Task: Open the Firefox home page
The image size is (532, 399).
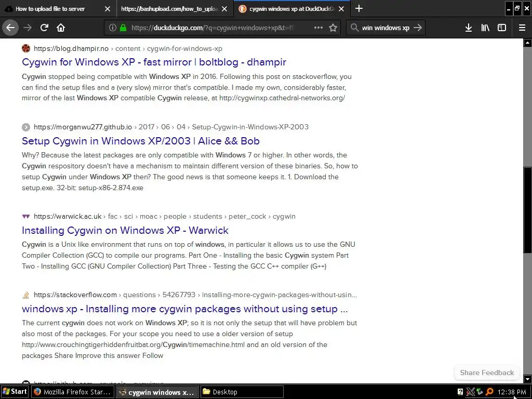Action: click(x=61, y=28)
